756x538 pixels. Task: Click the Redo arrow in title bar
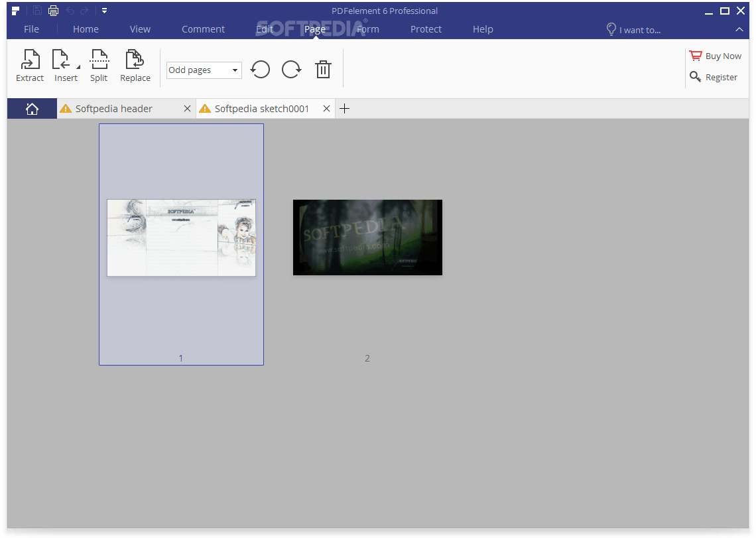[84, 11]
